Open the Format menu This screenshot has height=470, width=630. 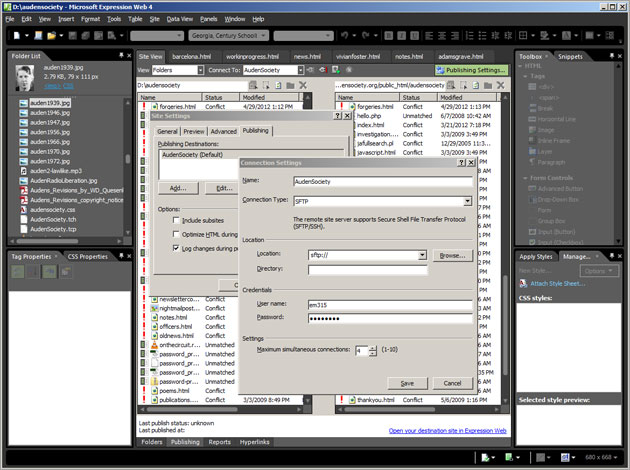90,19
